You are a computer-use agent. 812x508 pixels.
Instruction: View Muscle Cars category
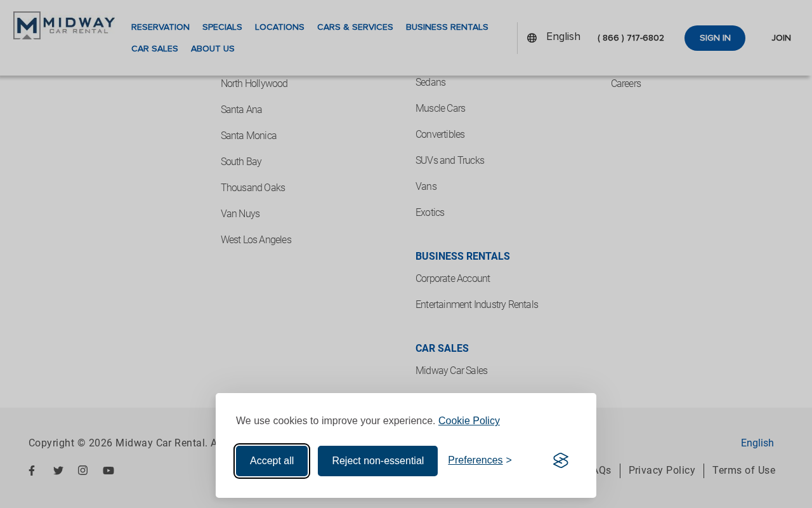pos(440,109)
